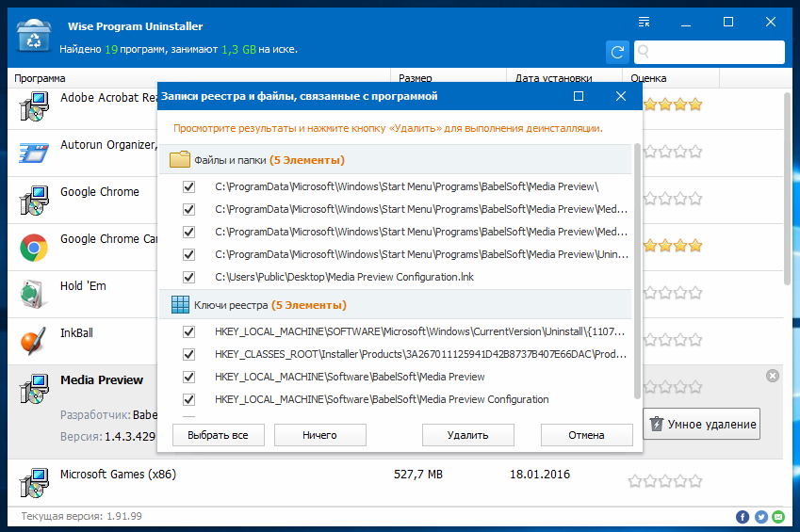Uncheck BabelSoft\Media Preview registry key checkbox
The image size is (800, 532).
tap(188, 377)
